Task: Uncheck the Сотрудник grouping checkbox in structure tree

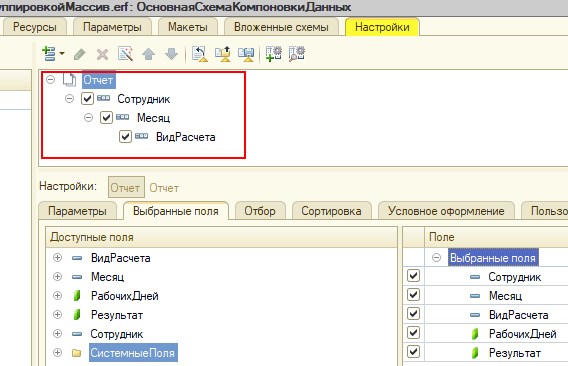Action: tap(87, 99)
